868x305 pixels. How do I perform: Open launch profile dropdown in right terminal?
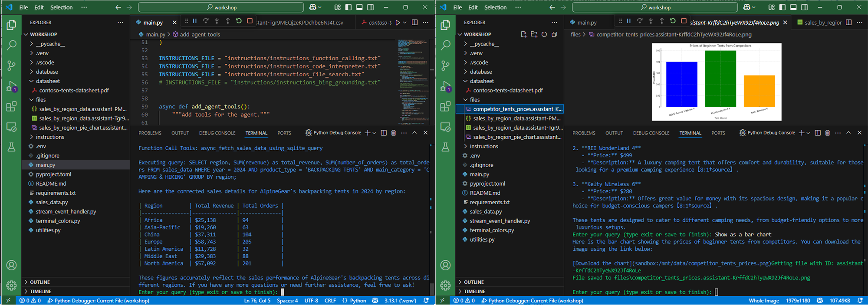point(808,133)
